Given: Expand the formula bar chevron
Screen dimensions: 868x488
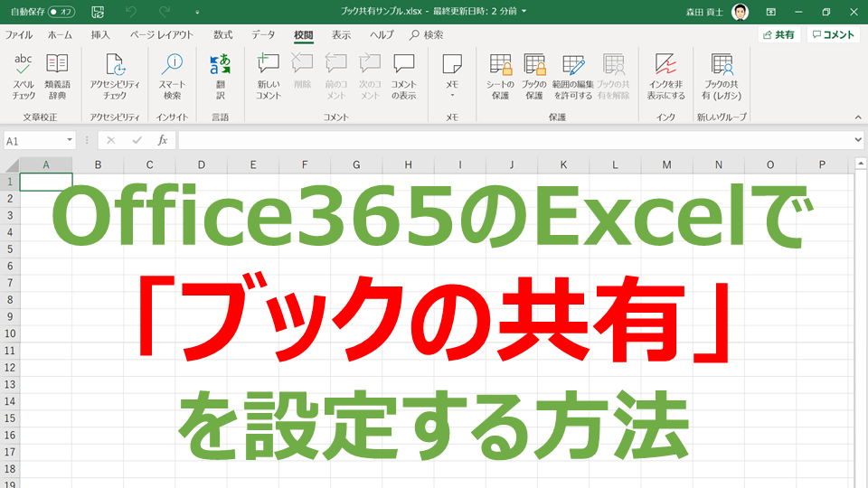Looking at the screenshot, I should tap(858, 141).
